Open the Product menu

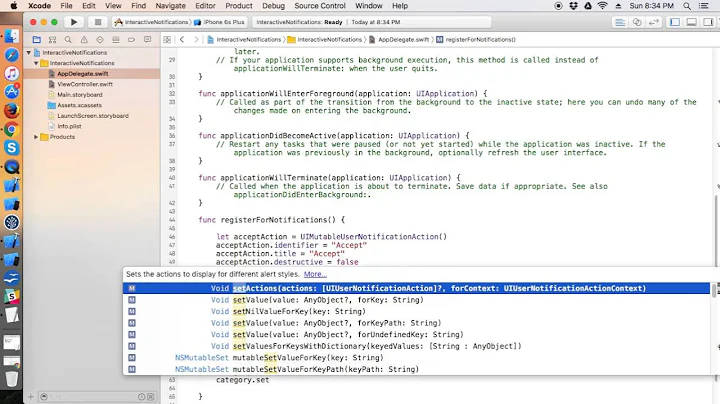tap(239, 6)
